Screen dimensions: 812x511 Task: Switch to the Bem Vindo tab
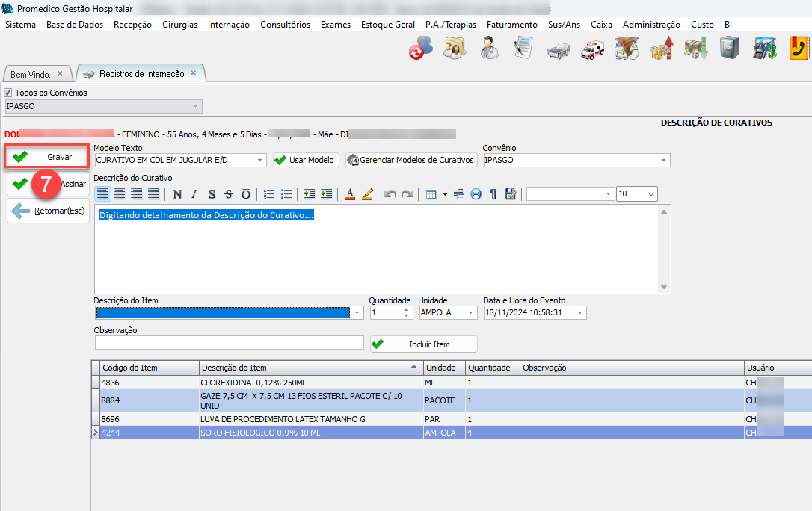(31, 75)
